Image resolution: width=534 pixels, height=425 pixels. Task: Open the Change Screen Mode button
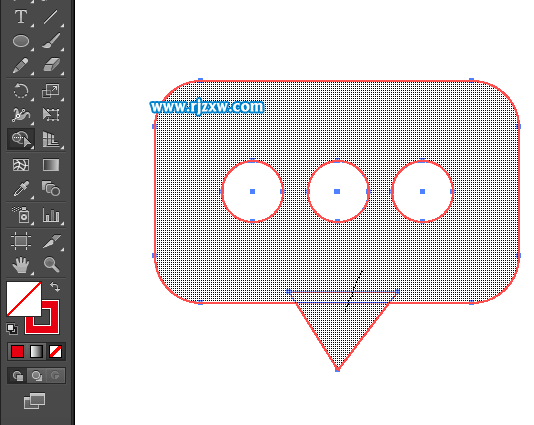[34, 401]
